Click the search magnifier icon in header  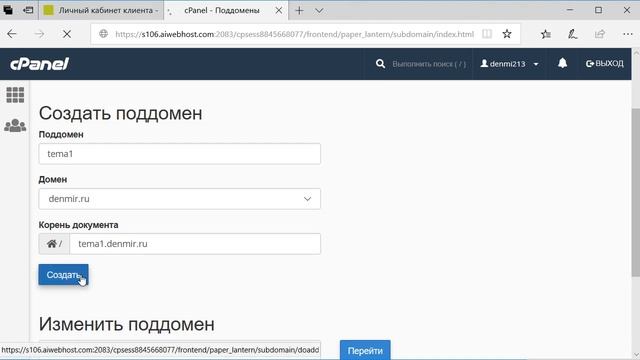pos(380,64)
